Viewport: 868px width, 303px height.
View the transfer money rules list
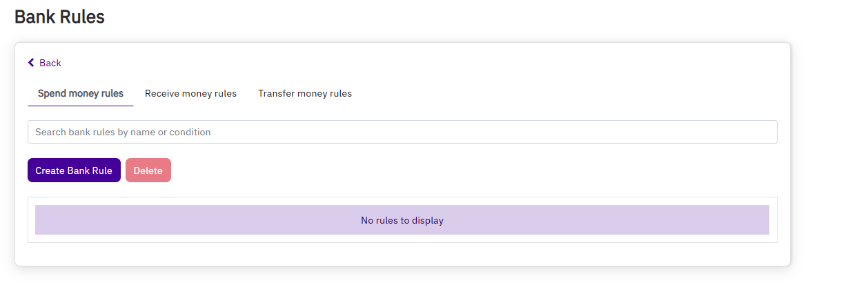click(305, 94)
